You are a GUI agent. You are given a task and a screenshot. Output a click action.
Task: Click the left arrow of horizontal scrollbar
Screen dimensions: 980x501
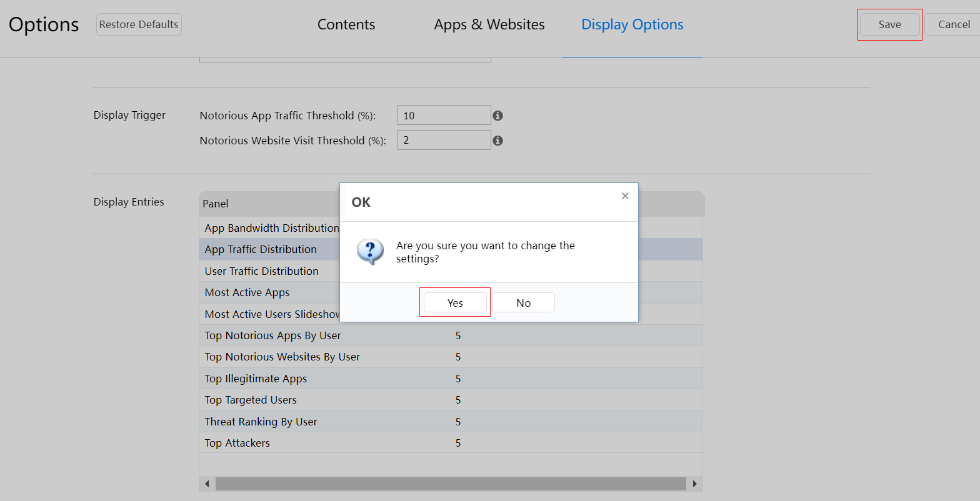(207, 484)
